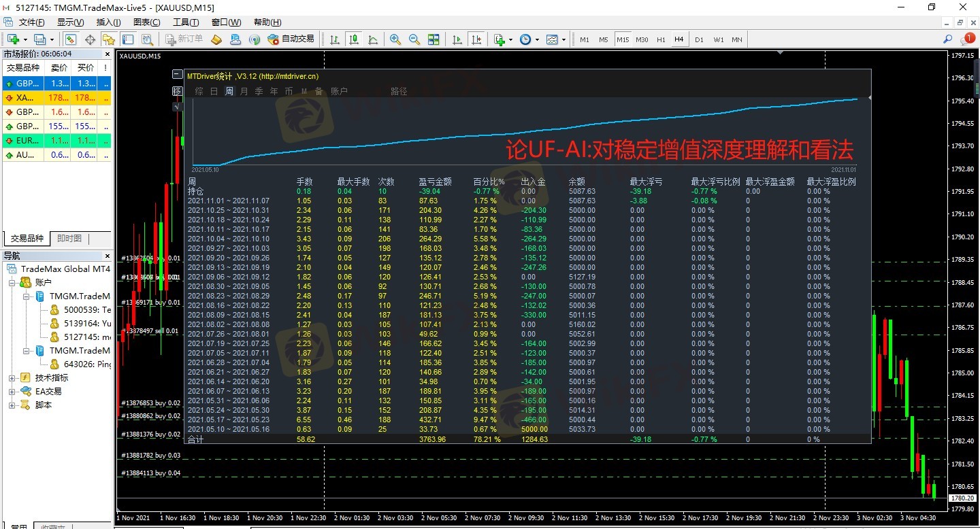980x529 pixels.
Task: Open the chart periods clock dropdown arrow
Action: click(x=537, y=39)
